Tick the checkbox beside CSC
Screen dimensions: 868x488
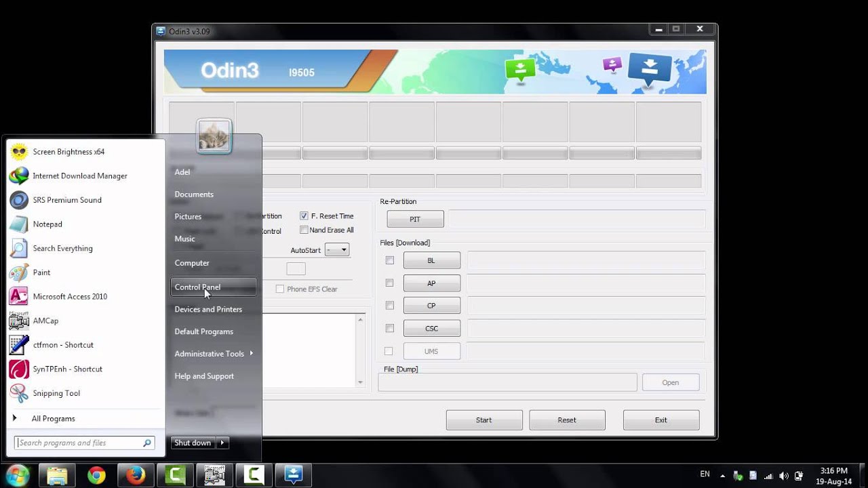tap(389, 328)
